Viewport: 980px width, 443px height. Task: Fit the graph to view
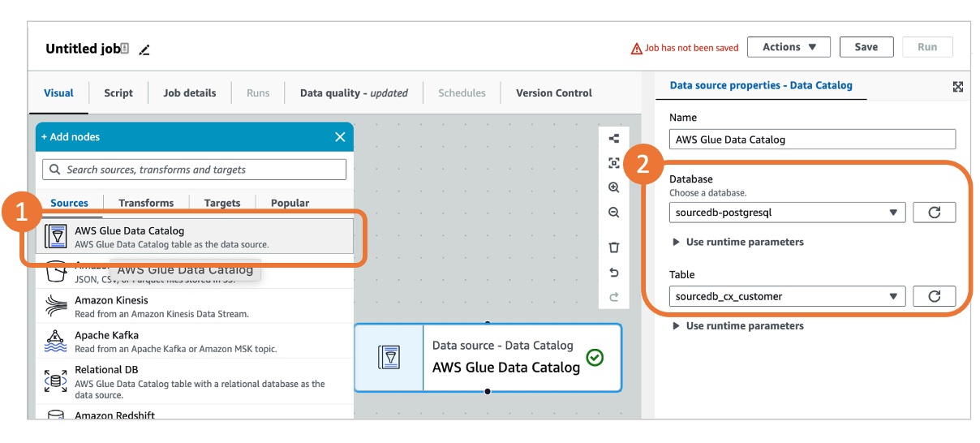[x=614, y=163]
